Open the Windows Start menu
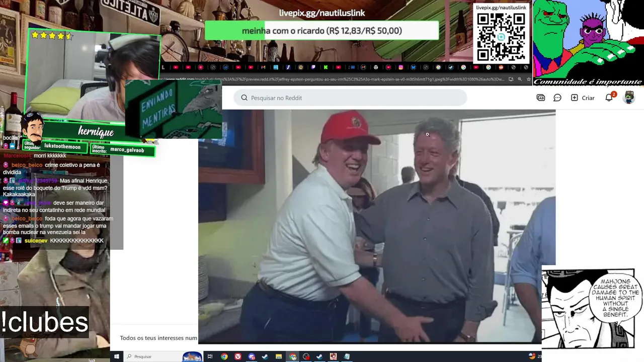Viewport: 644px width, 362px height. [117, 356]
